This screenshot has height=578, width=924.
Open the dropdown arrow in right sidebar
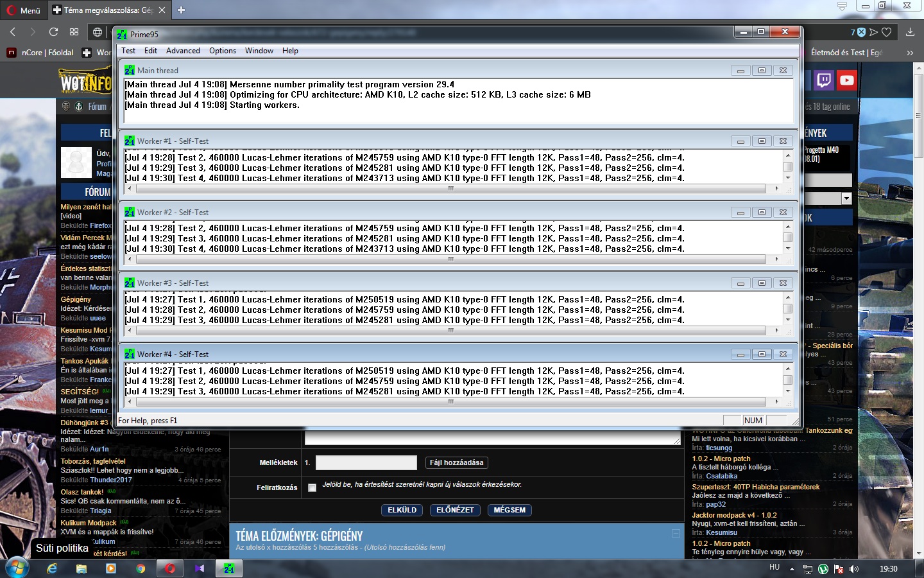coord(846,198)
